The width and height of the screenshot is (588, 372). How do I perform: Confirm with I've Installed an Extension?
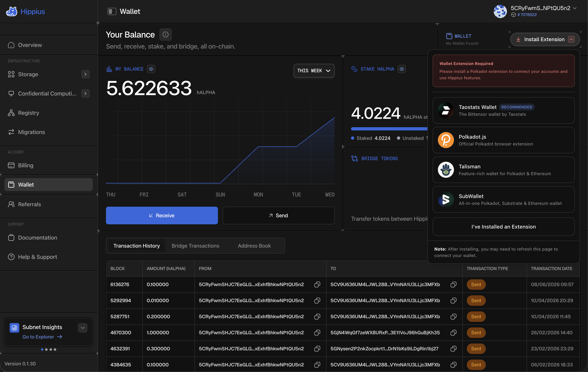click(504, 227)
